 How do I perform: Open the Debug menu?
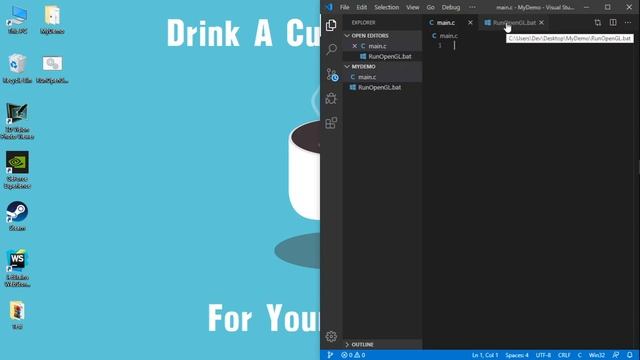tap(451, 7)
